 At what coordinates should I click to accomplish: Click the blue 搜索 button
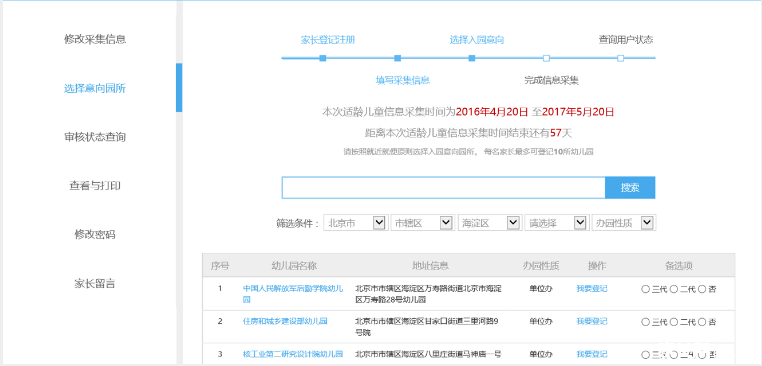(630, 188)
